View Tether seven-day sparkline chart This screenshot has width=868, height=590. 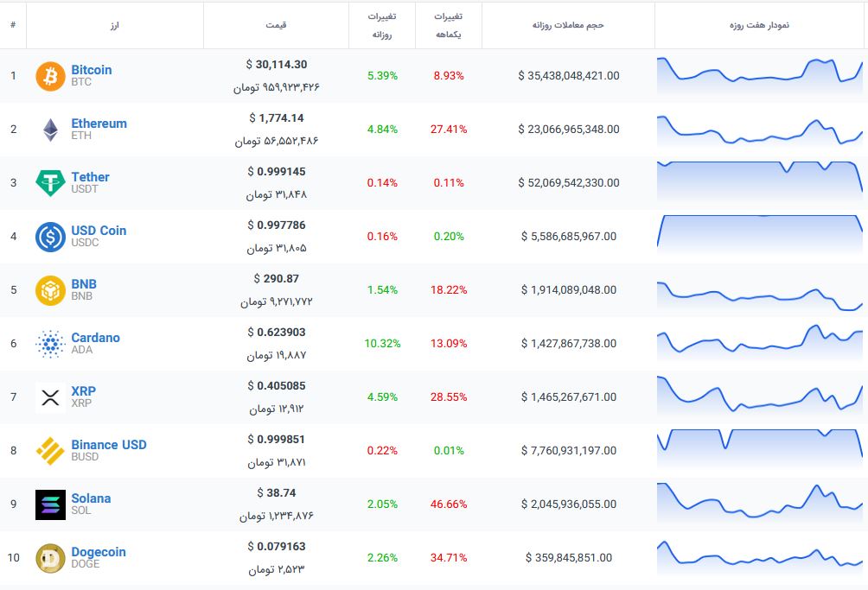tap(759, 181)
